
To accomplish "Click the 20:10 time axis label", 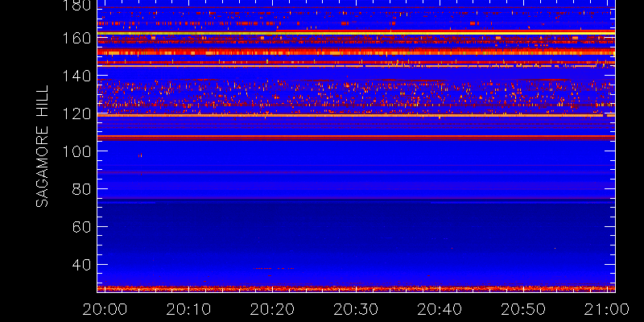I will 188,309.
